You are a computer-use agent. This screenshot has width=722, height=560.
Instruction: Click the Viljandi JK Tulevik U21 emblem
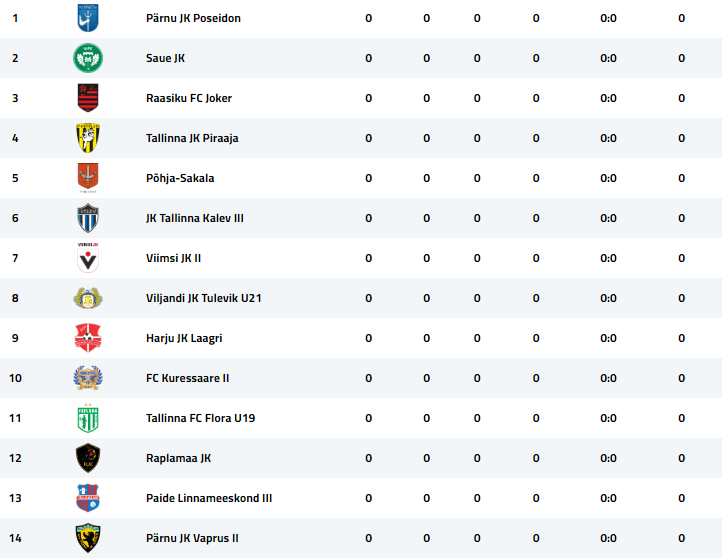tap(88, 298)
